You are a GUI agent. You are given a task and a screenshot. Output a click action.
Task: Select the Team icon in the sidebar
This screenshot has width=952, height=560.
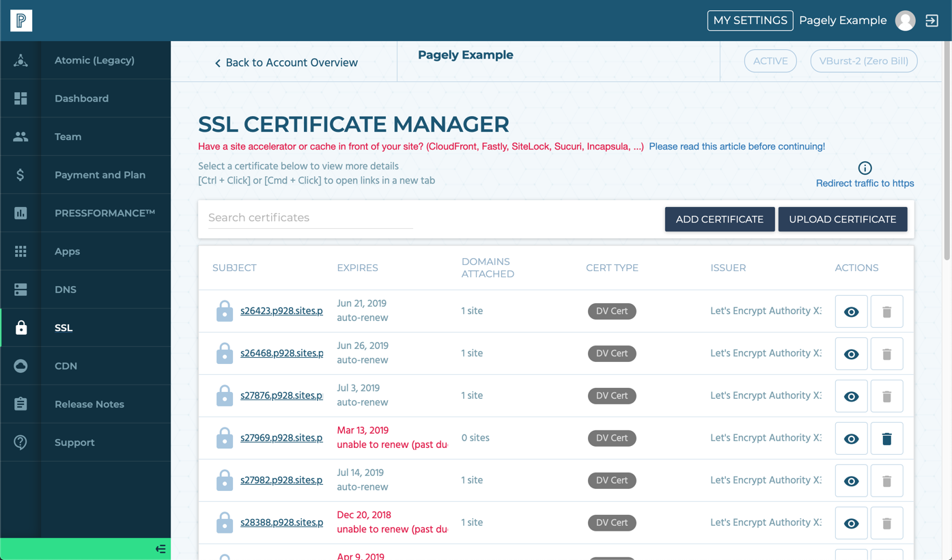coord(20,136)
